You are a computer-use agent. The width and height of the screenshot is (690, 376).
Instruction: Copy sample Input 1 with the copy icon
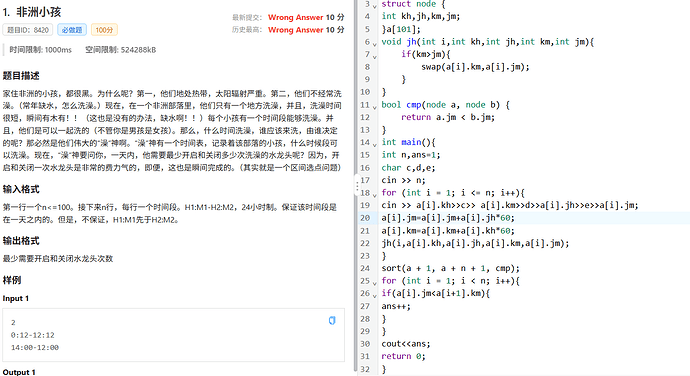(x=332, y=321)
